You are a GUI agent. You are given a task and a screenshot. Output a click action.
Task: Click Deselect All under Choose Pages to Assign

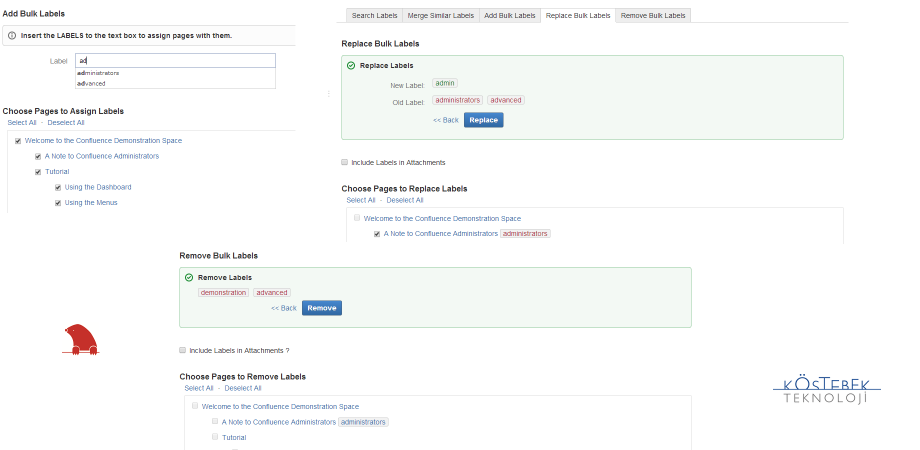click(x=66, y=122)
